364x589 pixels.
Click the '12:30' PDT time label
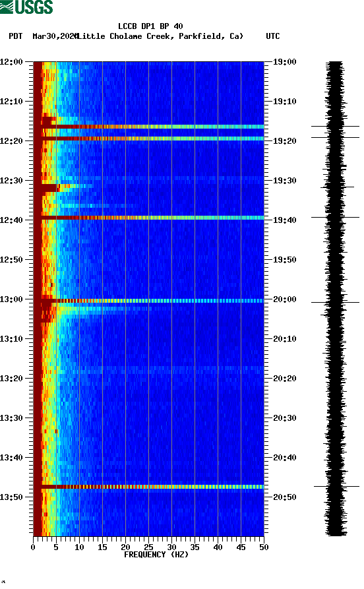[11, 181]
